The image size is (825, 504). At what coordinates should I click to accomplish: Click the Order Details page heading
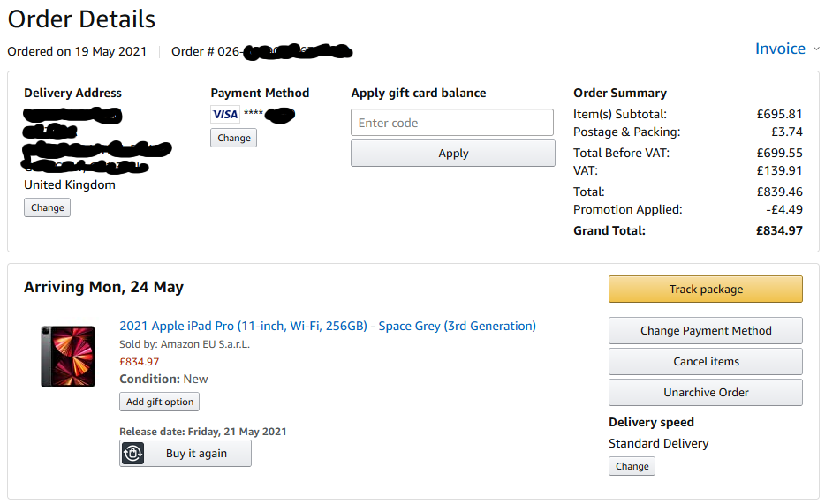[x=81, y=19]
